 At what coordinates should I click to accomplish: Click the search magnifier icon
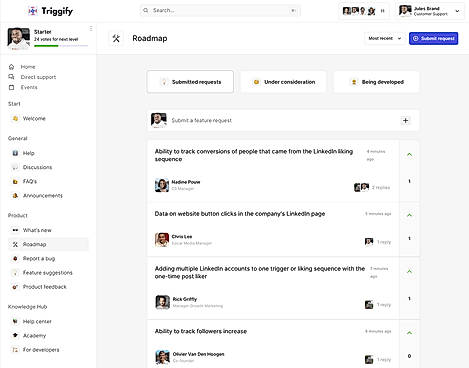(146, 10)
